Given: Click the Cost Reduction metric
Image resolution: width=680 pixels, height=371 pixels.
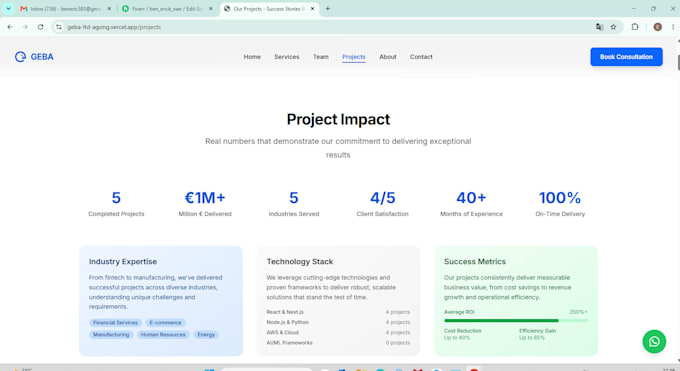Looking at the screenshot, I should (463, 334).
